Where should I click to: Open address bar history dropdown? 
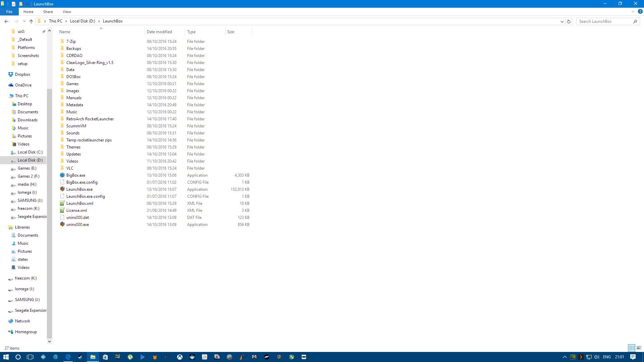(x=562, y=21)
